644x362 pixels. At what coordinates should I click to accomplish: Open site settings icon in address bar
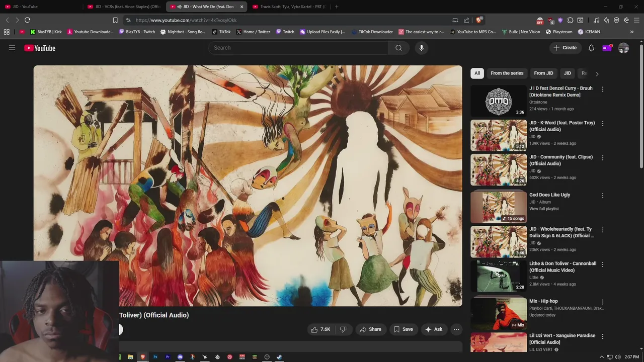click(x=128, y=20)
